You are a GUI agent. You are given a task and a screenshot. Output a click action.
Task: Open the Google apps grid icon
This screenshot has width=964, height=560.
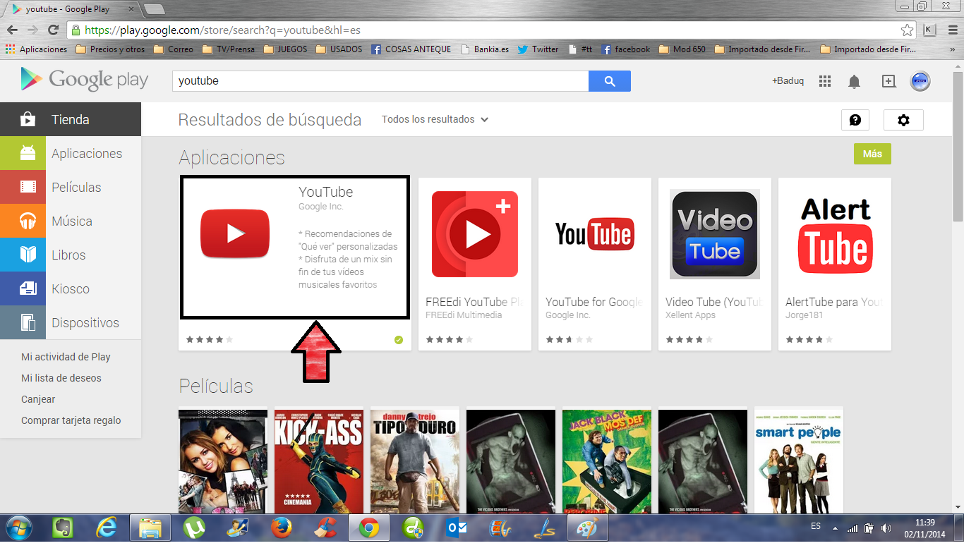pos(825,81)
